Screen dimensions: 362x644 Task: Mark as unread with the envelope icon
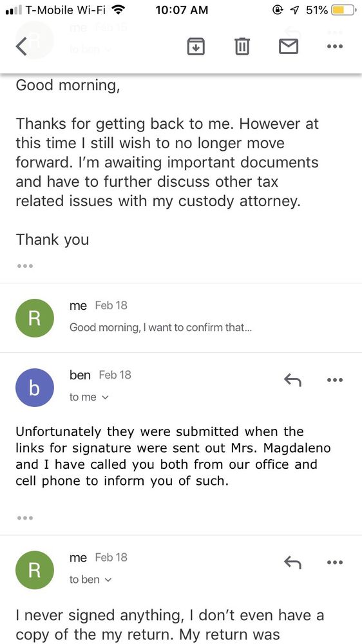289,46
